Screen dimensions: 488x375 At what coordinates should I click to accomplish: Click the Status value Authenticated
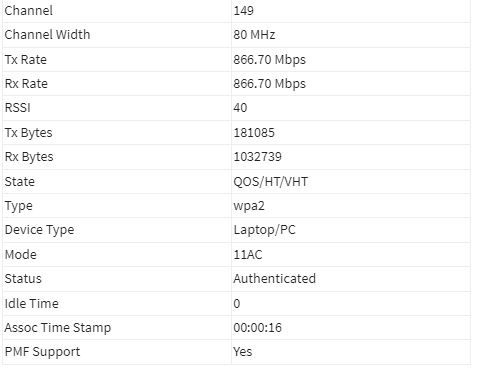pos(274,279)
